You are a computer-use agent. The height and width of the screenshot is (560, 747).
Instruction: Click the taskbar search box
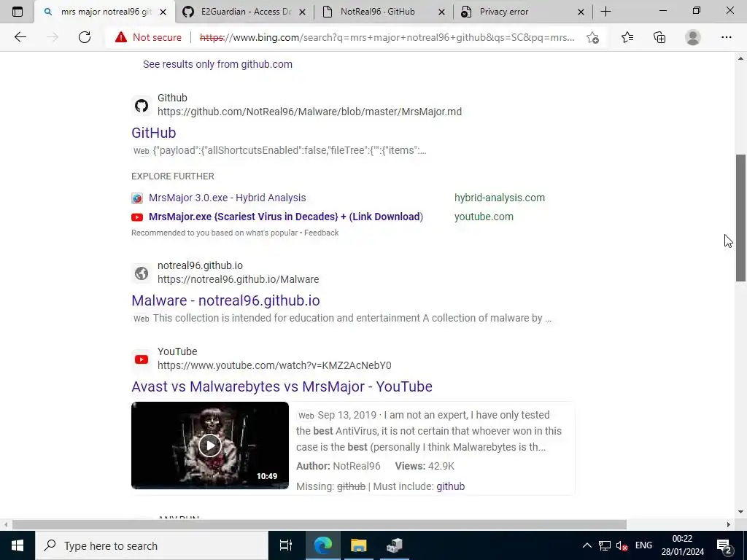tap(152, 545)
